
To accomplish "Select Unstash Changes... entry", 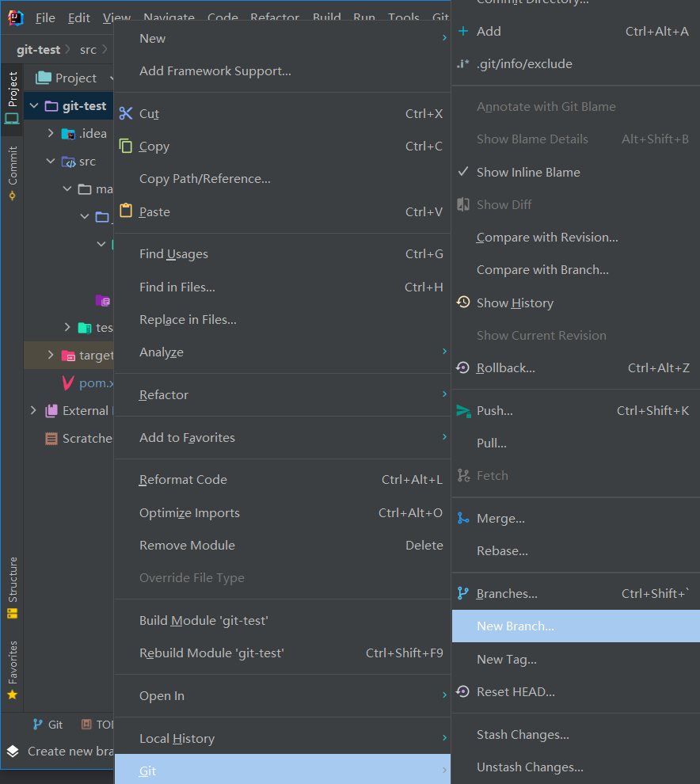I will click(x=576, y=767).
